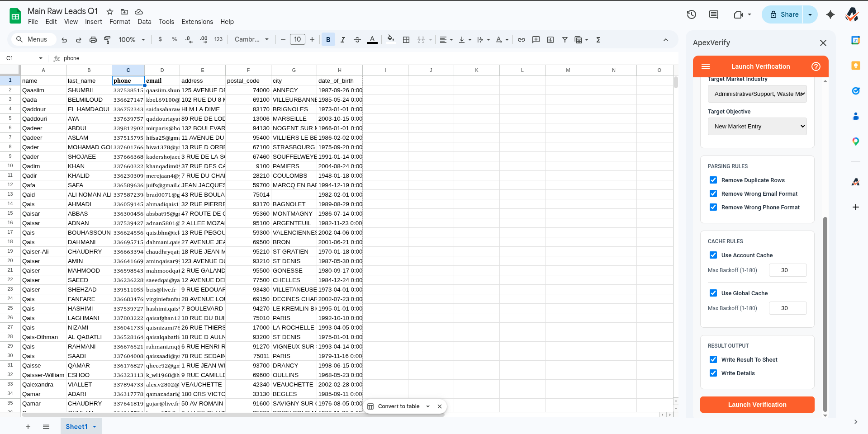Viewport: 868px width, 434px height.
Task: Toggle Use Global Cache checkbox
Action: click(713, 293)
